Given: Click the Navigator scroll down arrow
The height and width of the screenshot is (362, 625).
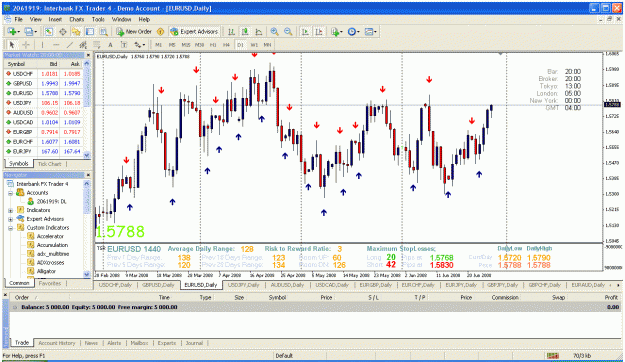Looking at the screenshot, I should (87, 274).
